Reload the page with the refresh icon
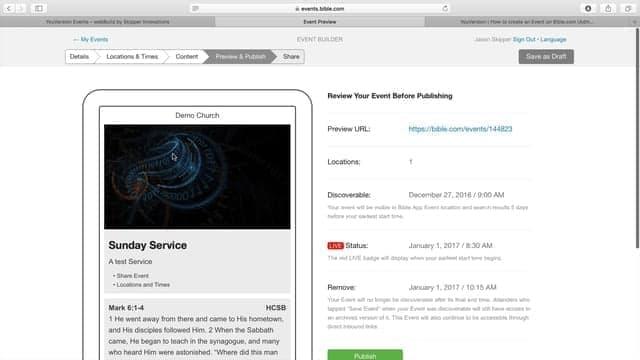 (445, 8)
